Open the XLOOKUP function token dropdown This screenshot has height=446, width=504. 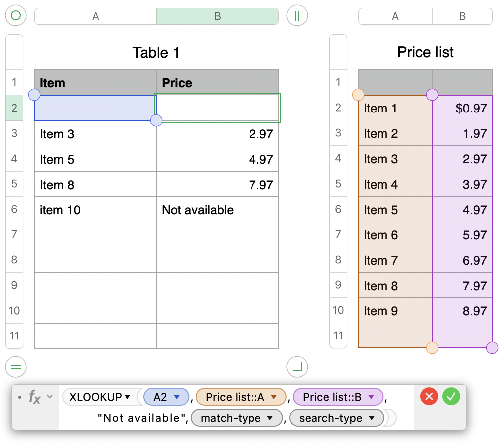127,397
